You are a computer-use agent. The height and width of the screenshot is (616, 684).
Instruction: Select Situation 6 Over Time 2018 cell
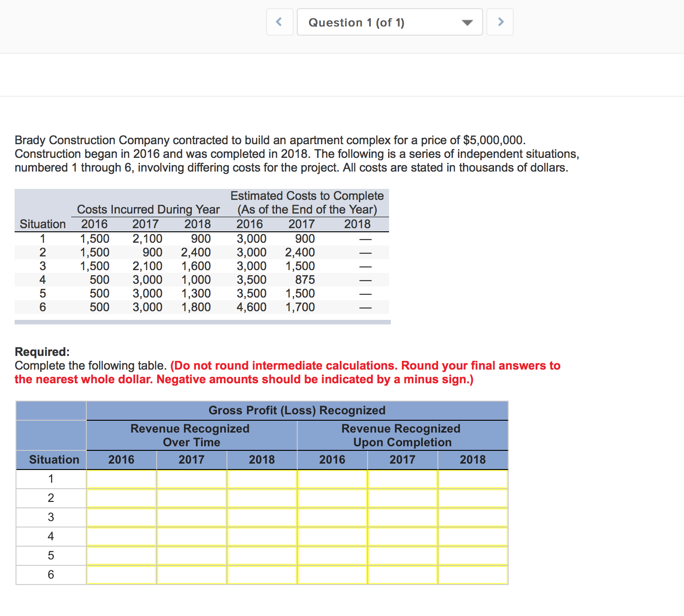pos(262,575)
